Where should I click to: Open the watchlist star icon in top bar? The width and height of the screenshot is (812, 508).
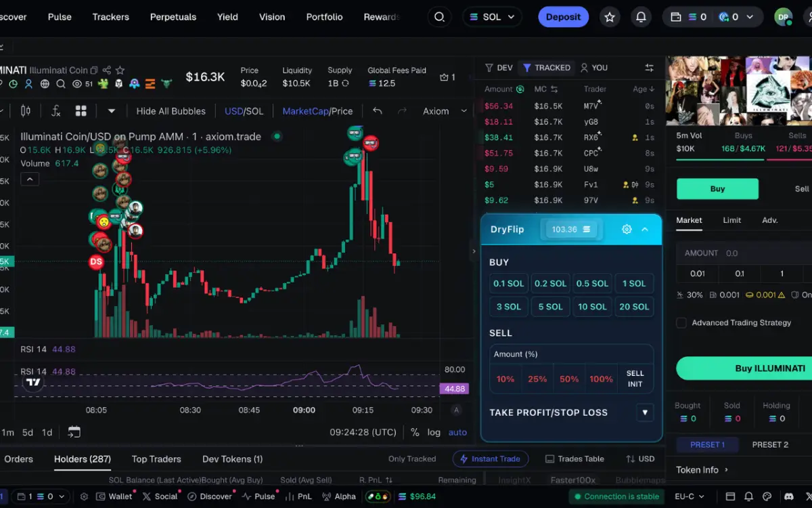click(610, 17)
